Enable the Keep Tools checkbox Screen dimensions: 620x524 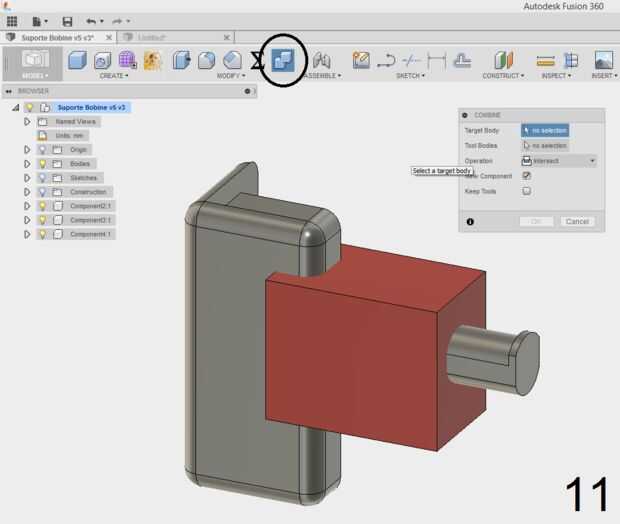click(526, 191)
